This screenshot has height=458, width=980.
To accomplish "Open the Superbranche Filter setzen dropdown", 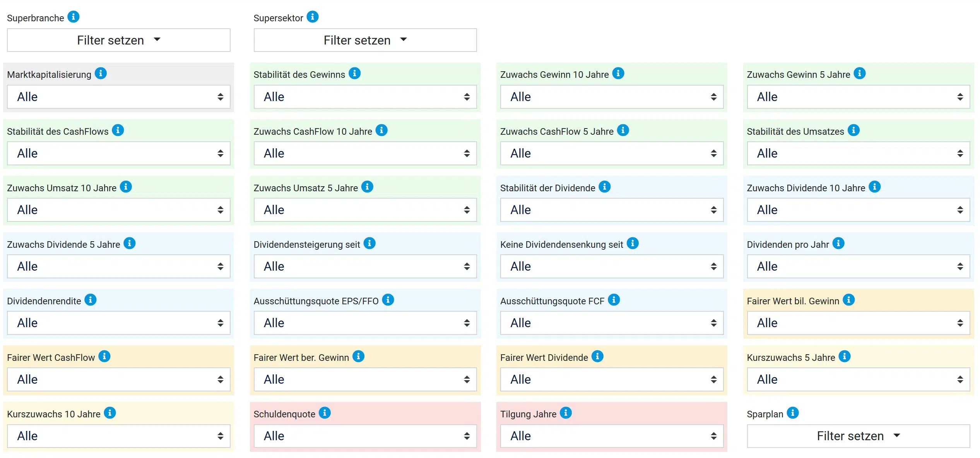I will (x=119, y=40).
